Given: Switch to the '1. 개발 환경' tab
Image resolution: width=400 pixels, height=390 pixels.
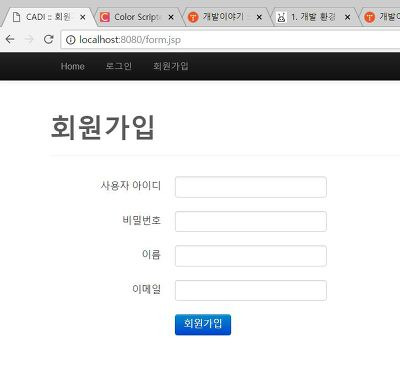Looking at the screenshot, I should [315, 17].
